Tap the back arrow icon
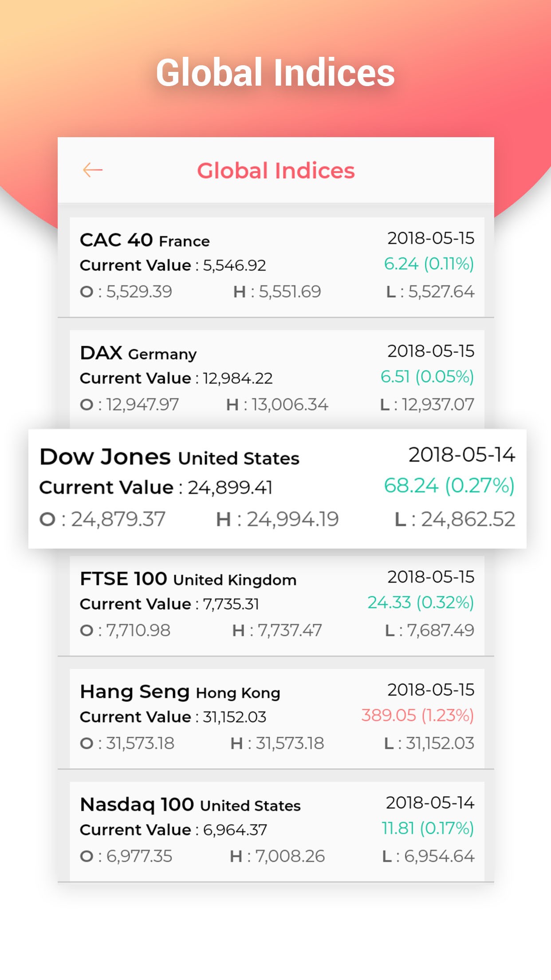The image size is (551, 980). coord(93,170)
